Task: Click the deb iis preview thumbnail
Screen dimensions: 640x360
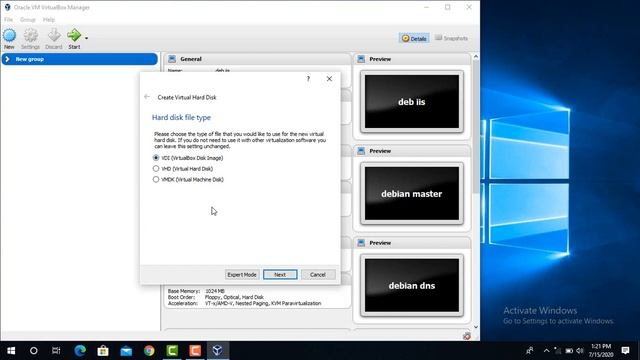Action: (412, 102)
